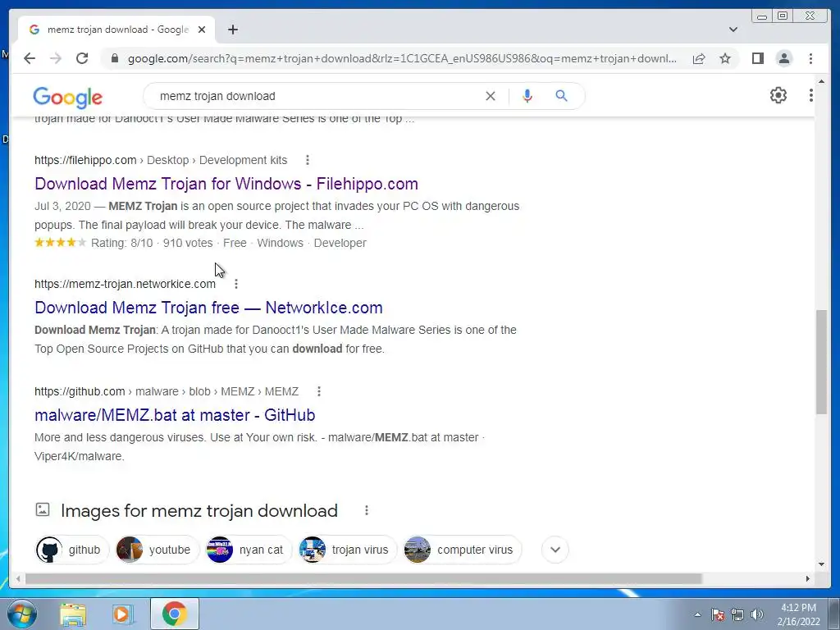Select the trojan virus image filter chip
Image resolution: width=840 pixels, height=630 pixels.
pos(348,550)
